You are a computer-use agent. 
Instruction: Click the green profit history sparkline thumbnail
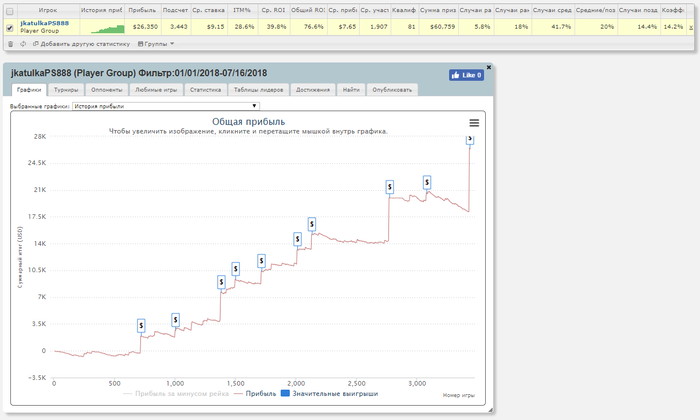pos(108,29)
